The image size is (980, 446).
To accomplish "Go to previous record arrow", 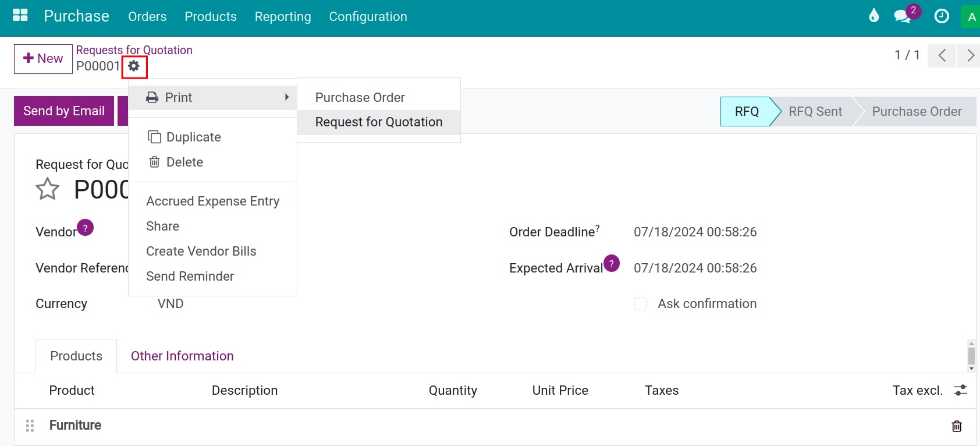I will (942, 55).
